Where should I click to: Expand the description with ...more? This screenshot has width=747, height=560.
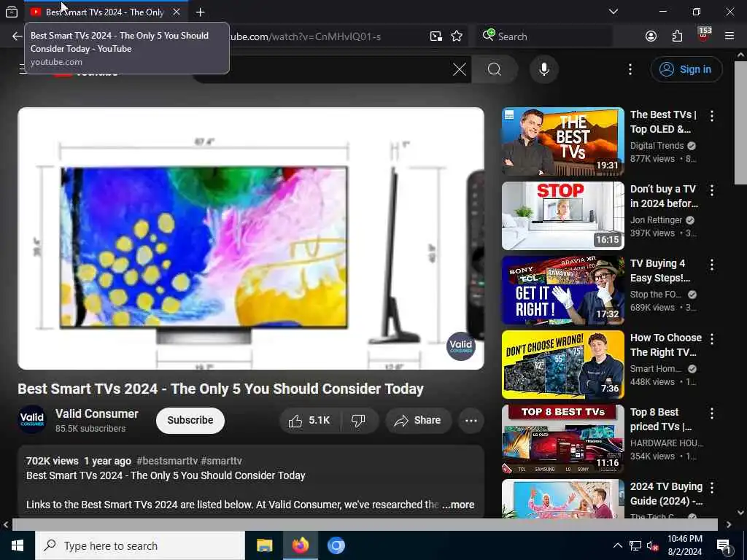(x=458, y=505)
